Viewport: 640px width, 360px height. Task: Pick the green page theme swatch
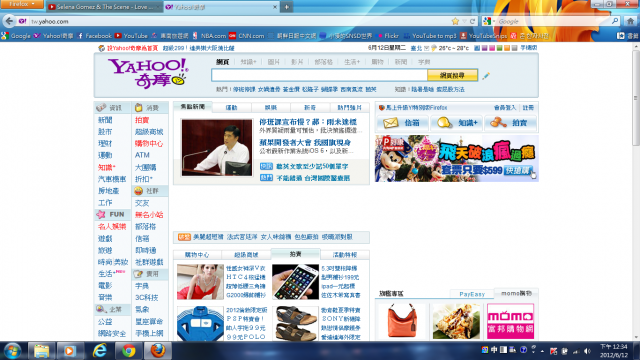coord(499,48)
